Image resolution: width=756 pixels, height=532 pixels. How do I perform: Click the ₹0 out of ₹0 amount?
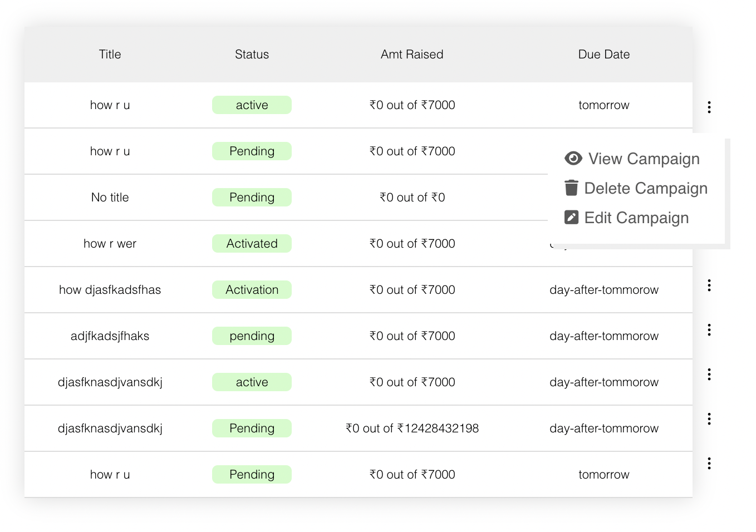pyautogui.click(x=412, y=198)
